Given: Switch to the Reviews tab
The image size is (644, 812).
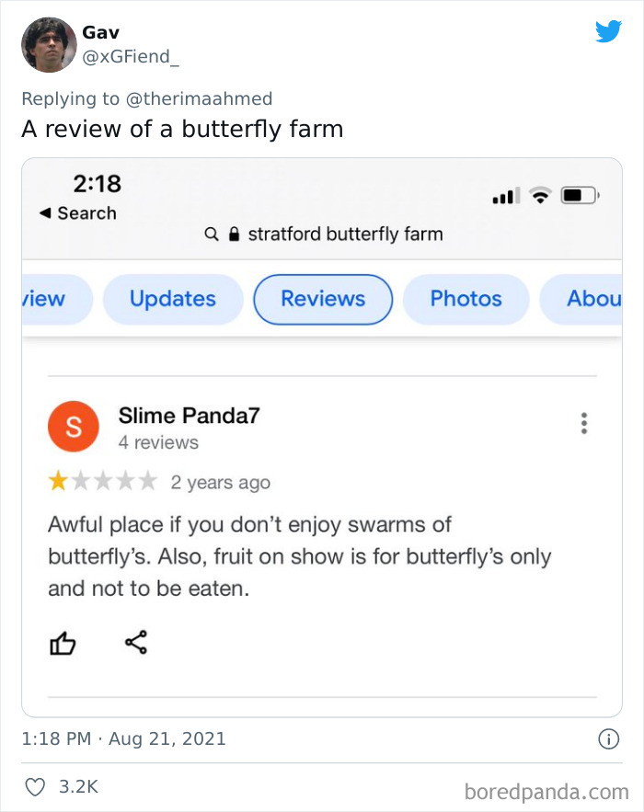Looking at the screenshot, I should [322, 299].
